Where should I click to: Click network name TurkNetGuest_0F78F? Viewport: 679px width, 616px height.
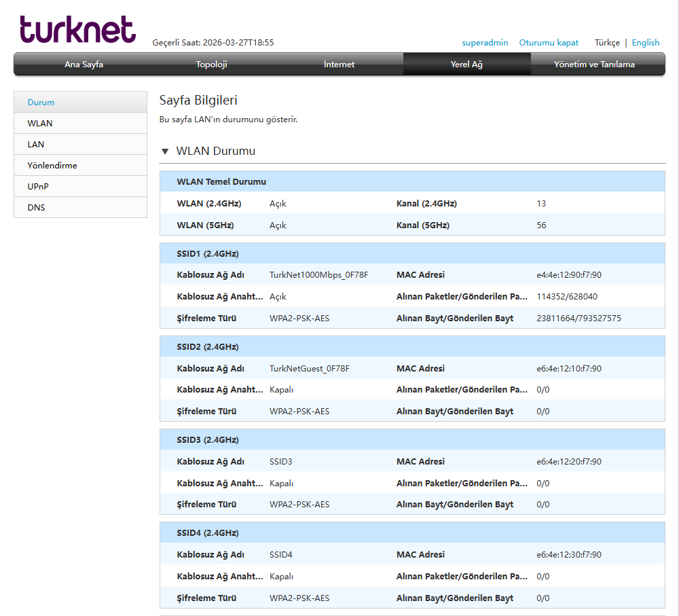pos(309,369)
